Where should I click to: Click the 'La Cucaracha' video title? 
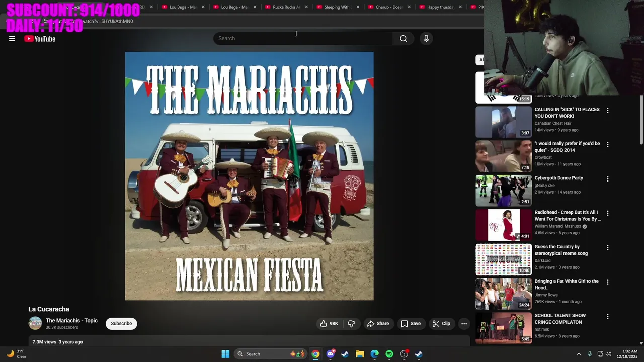[x=49, y=309]
